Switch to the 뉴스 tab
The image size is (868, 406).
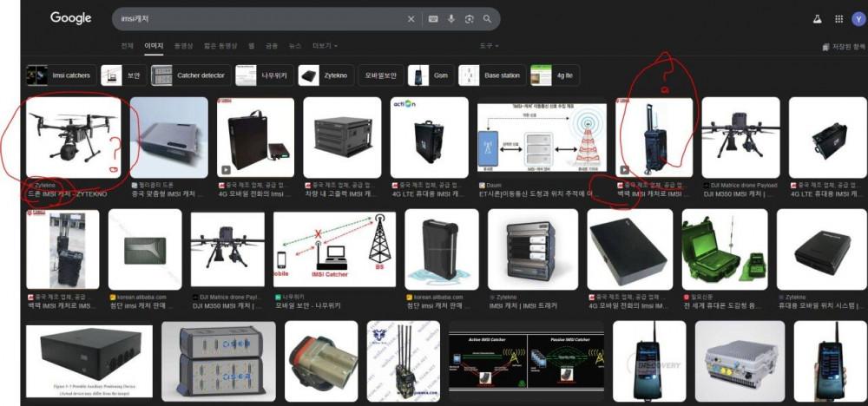pos(295,45)
